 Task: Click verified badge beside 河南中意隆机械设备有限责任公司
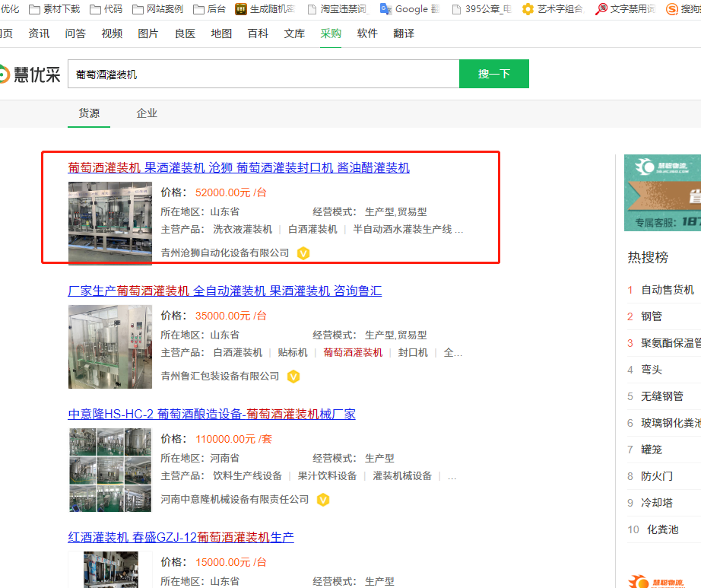coord(323,500)
